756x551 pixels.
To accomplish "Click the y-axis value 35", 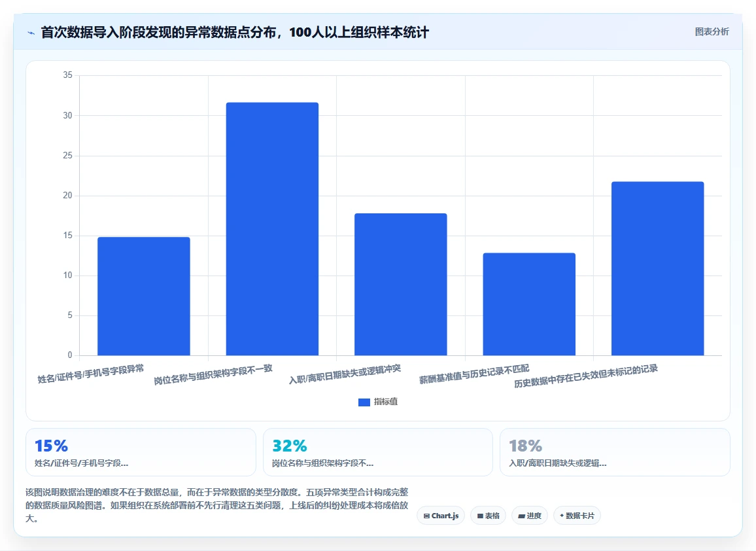I will 67,75.
